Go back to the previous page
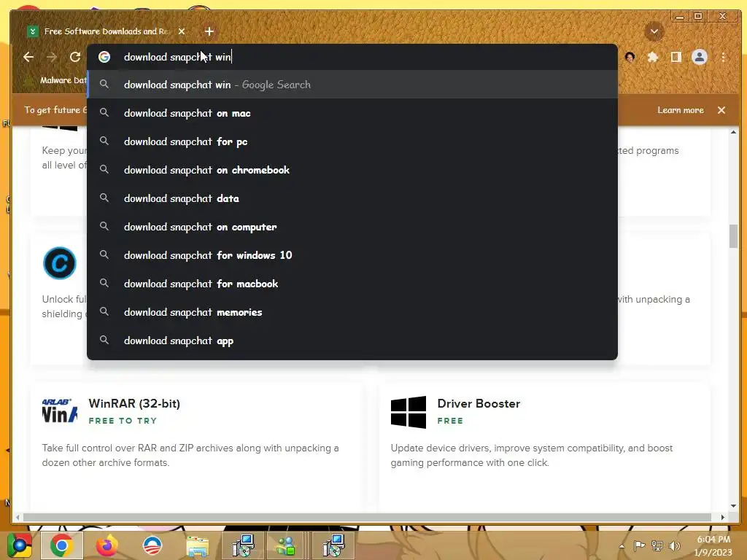Image resolution: width=747 pixels, height=560 pixels. pyautogui.click(x=28, y=57)
